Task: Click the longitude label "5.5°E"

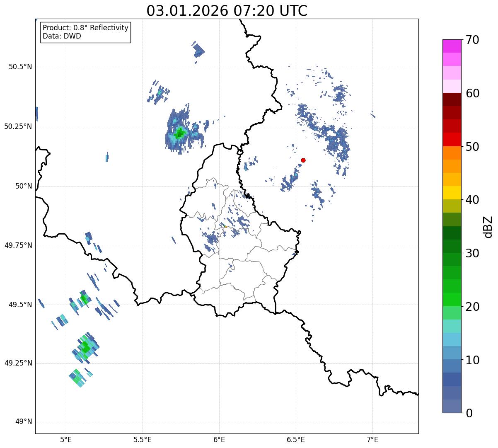Action: tap(143, 439)
